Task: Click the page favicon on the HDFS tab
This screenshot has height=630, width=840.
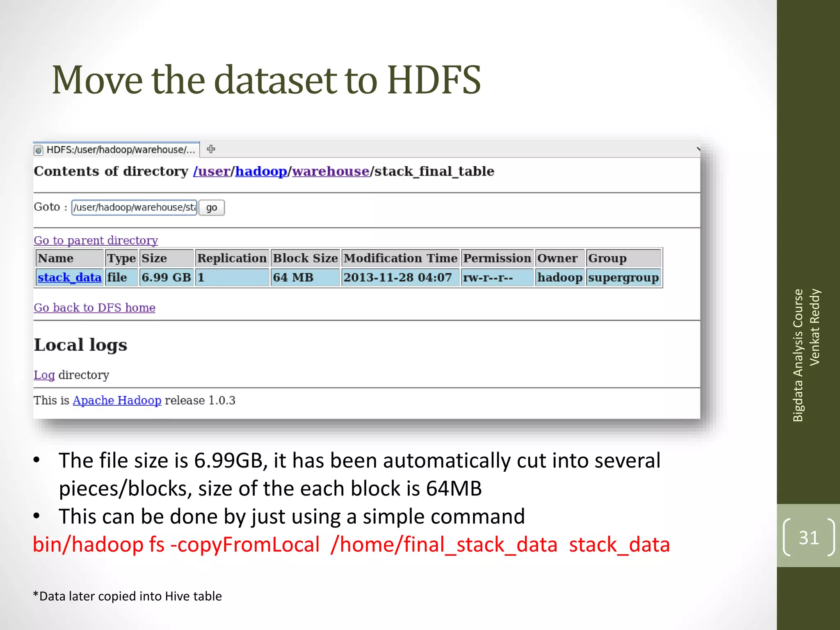Action: click(x=39, y=150)
